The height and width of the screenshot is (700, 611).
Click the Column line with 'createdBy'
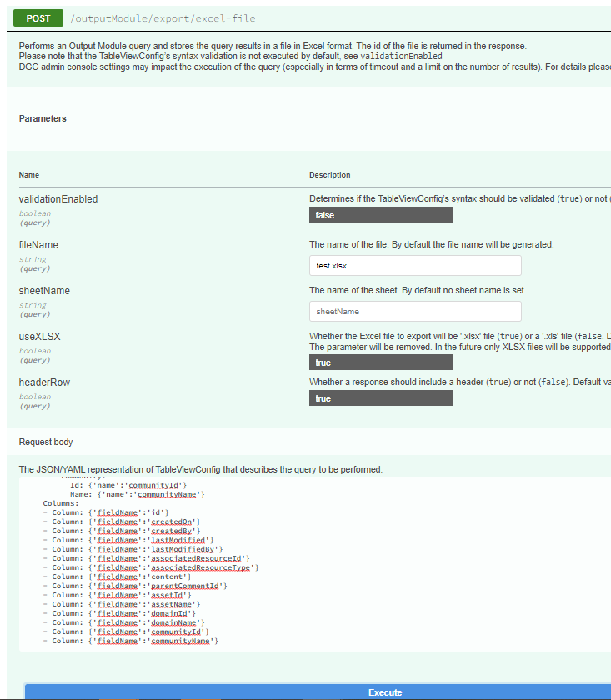coord(122,531)
